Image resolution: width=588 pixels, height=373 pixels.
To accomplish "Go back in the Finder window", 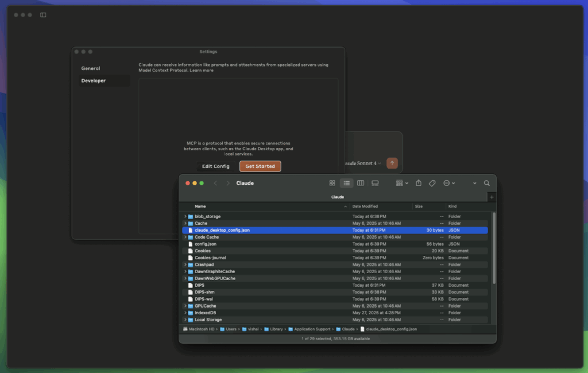I will click(215, 183).
